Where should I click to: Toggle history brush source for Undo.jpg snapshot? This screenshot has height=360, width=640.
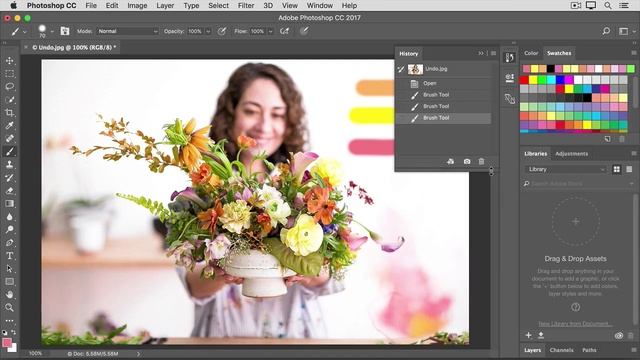click(401, 69)
